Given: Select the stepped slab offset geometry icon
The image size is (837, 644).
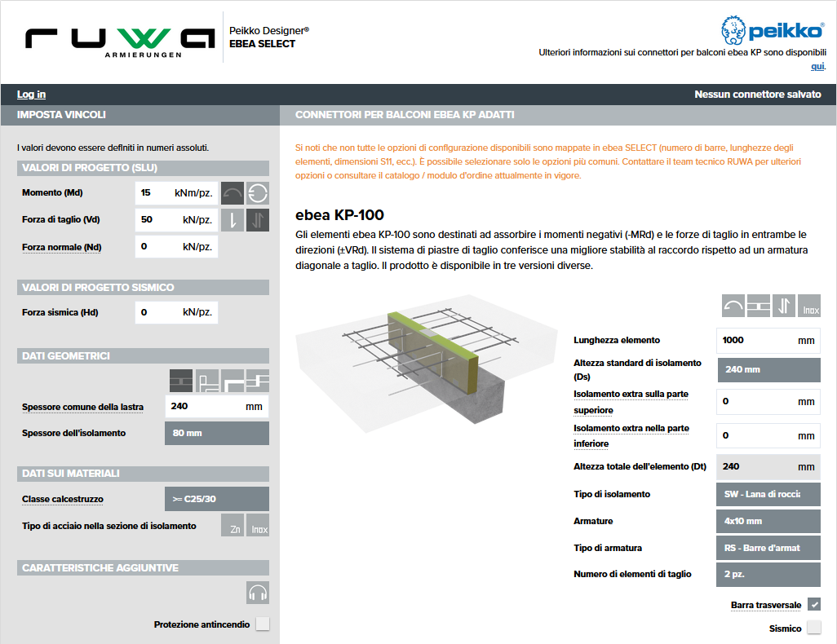Looking at the screenshot, I should [258, 381].
